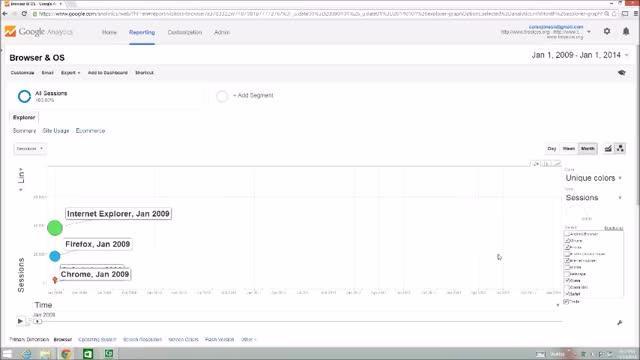Switch to the Customization tab
The width and height of the screenshot is (640, 360).
184,32
